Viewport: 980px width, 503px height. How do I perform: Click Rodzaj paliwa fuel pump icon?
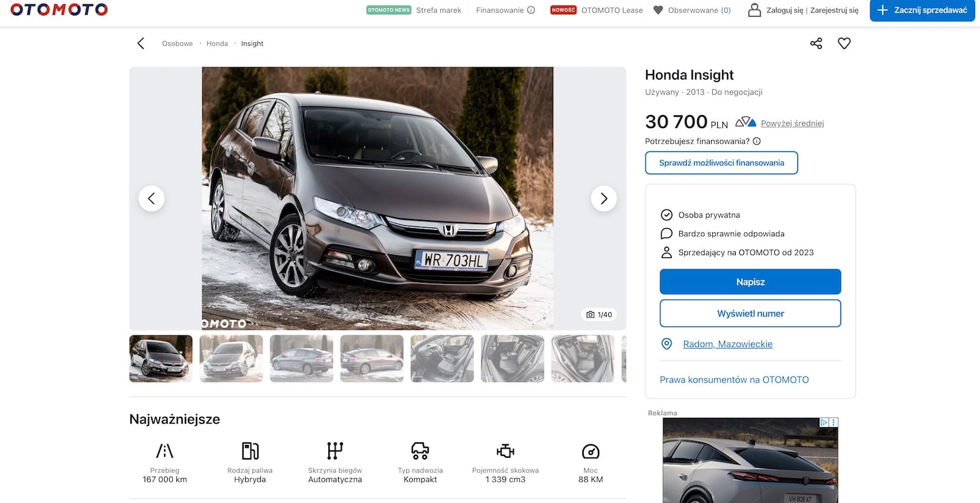250,451
